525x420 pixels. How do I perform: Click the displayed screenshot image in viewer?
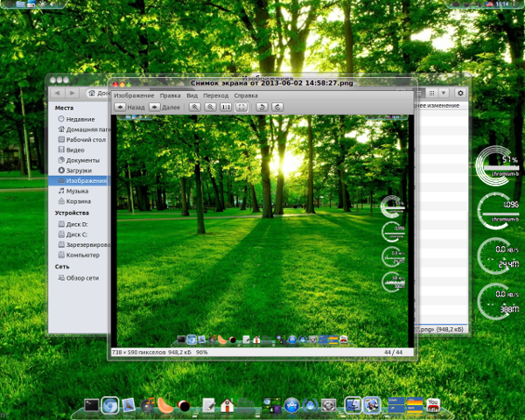point(262,231)
